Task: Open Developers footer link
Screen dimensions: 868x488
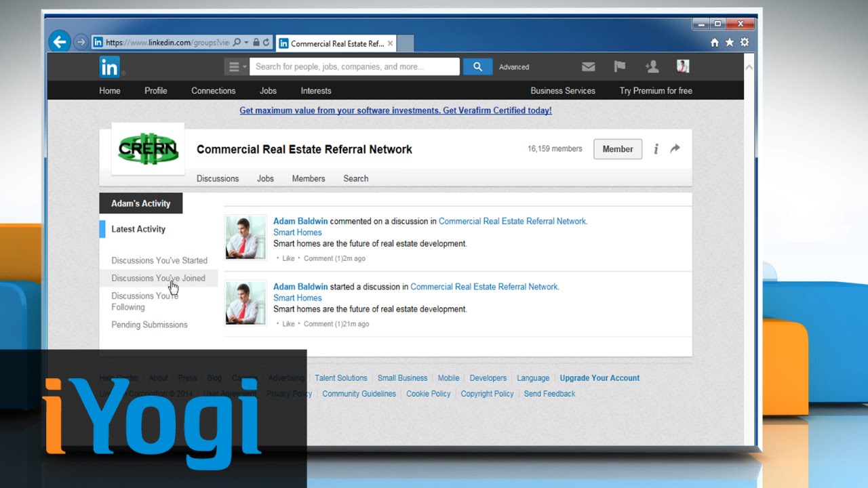Action: [488, 378]
